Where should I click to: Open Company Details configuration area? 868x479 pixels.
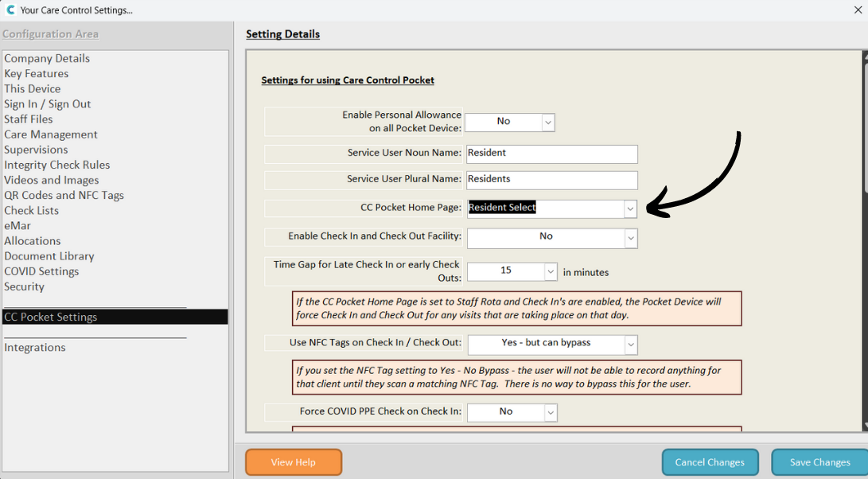pos(47,58)
